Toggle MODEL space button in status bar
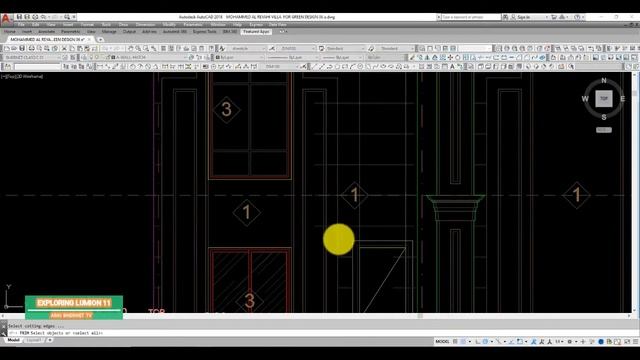This screenshot has height=360, width=640. (x=442, y=342)
